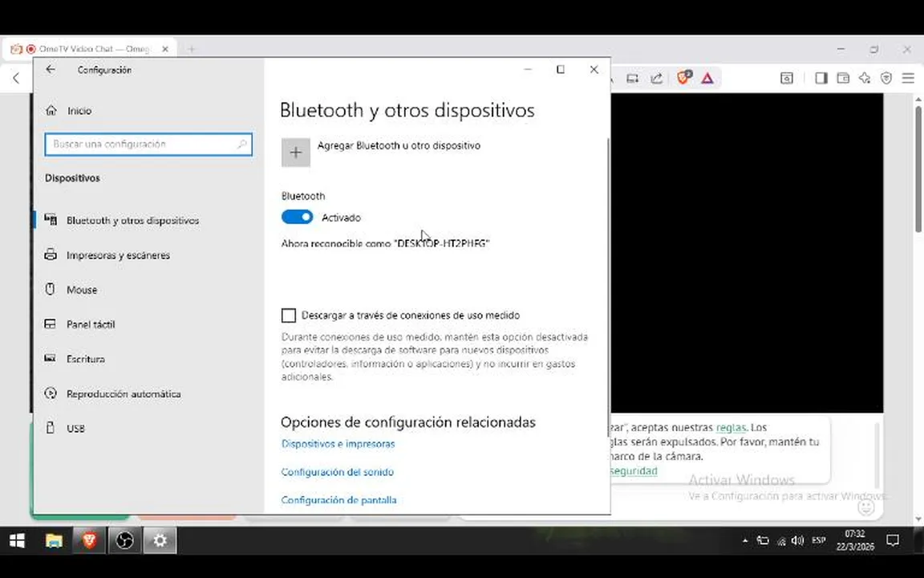Open Brave Wallet icon in toolbar

point(843,78)
